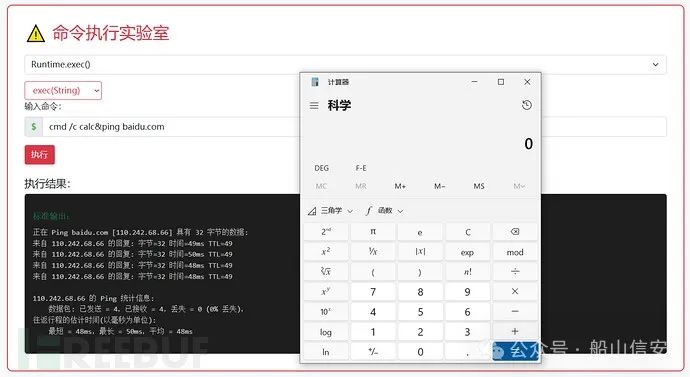690x377 pixels.
Task: Toggle F-E scientific notation mode
Action: tap(361, 168)
